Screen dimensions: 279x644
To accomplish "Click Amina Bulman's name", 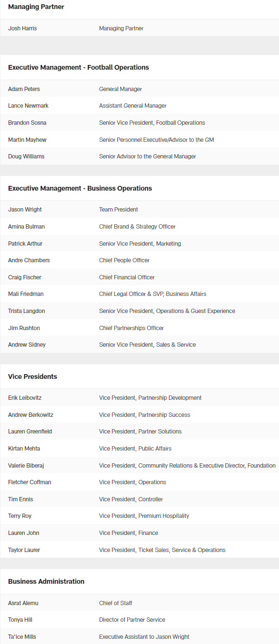I will point(27,227).
